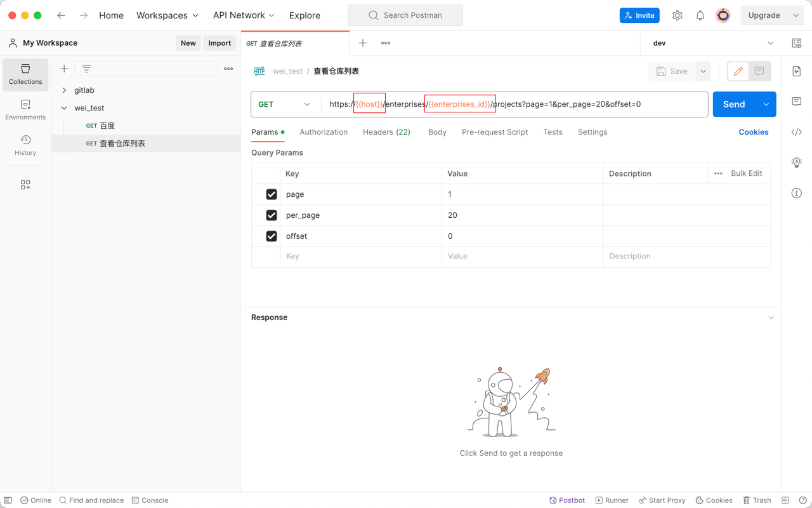The image size is (812, 508).
Task: Click the Save button
Action: click(672, 71)
